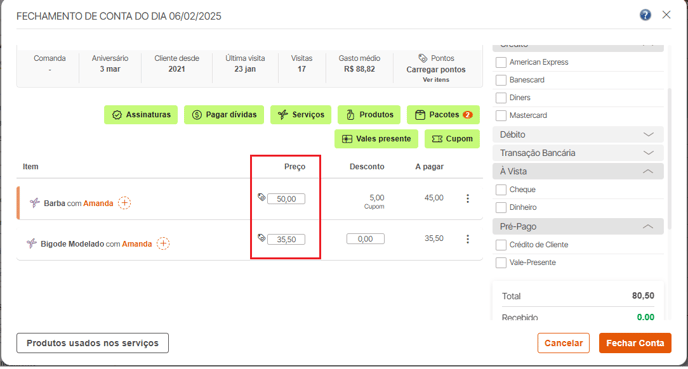Click Amanda name in Bigode Modelado row
This screenshot has height=369, width=688.
[137, 244]
